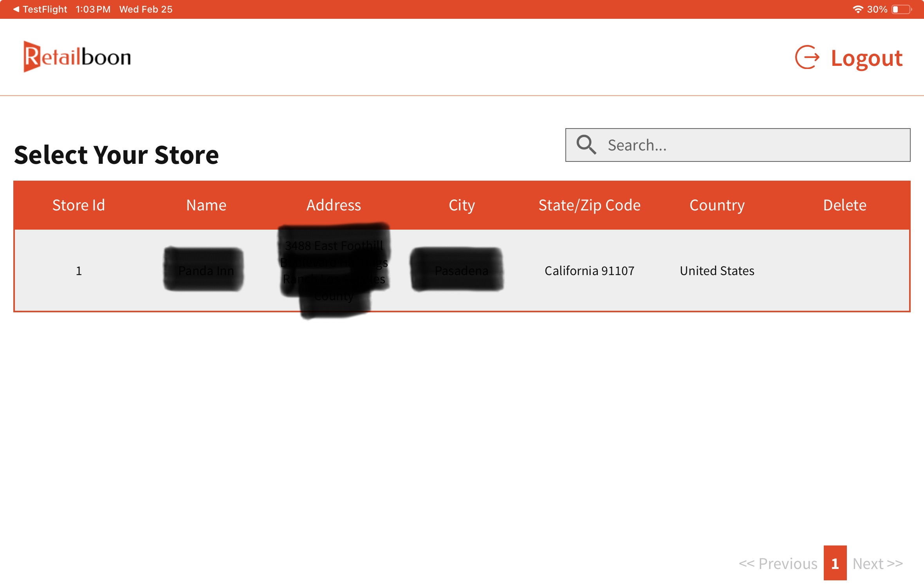Tap the Wi-Fi status icon
The width and height of the screenshot is (924, 587).
(x=857, y=9)
